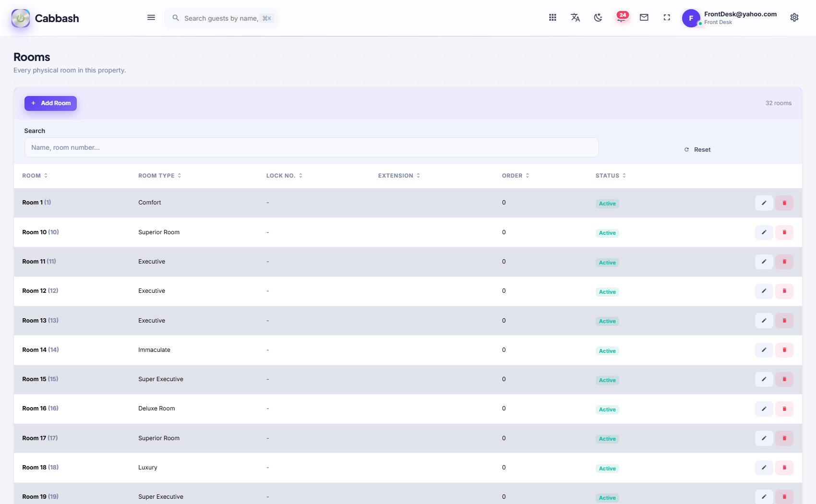Focus the Name, room number search field
Viewport: 816px width, 504px height.
tap(312, 147)
